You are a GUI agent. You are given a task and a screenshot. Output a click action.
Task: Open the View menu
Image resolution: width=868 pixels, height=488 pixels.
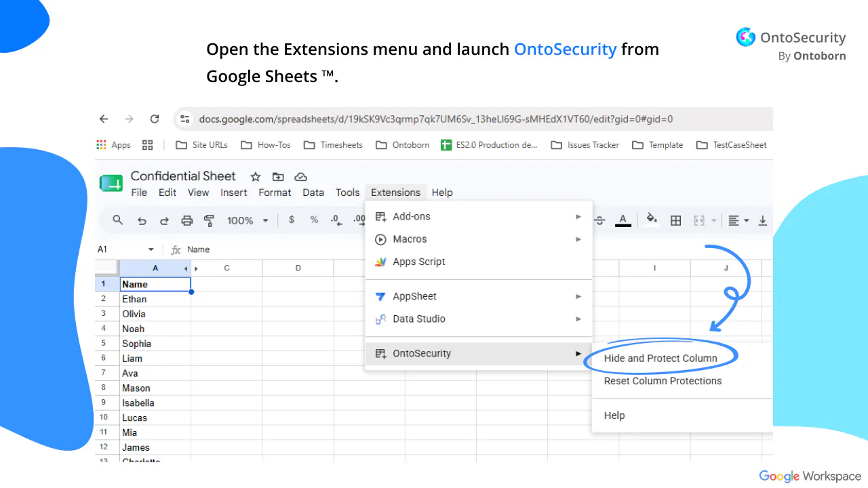click(198, 192)
